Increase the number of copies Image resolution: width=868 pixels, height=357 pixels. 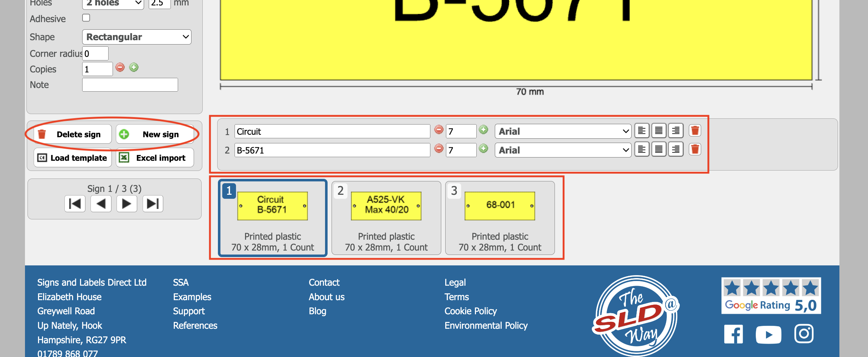point(134,68)
